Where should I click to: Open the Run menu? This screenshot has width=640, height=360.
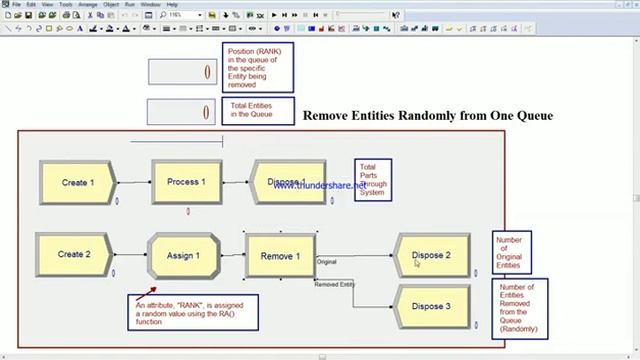(130, 4)
